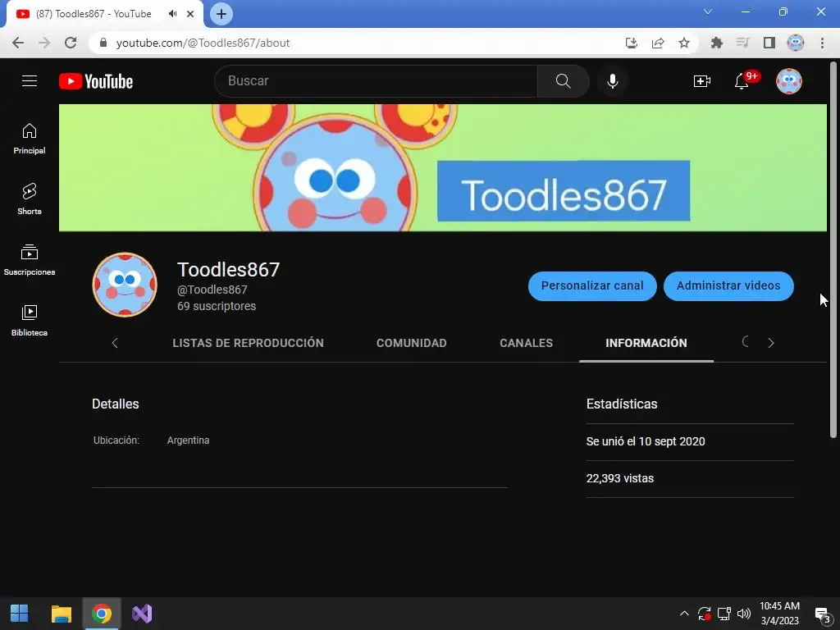Start voice search with microphone icon
Viewport: 840px width, 630px height.
point(612,81)
